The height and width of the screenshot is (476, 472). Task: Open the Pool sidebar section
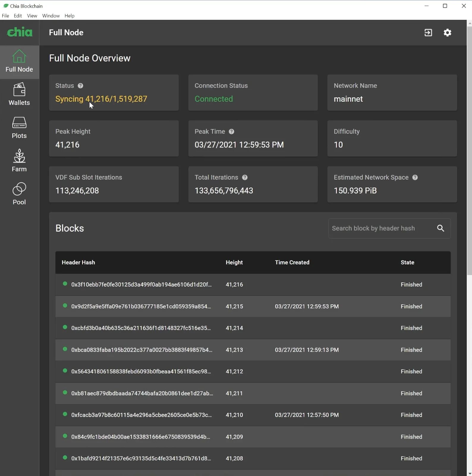tap(19, 194)
